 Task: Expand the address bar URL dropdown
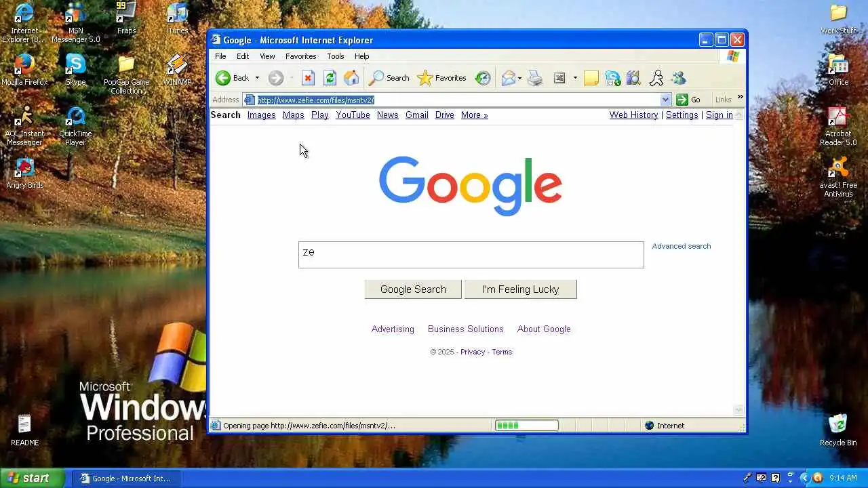[665, 100]
